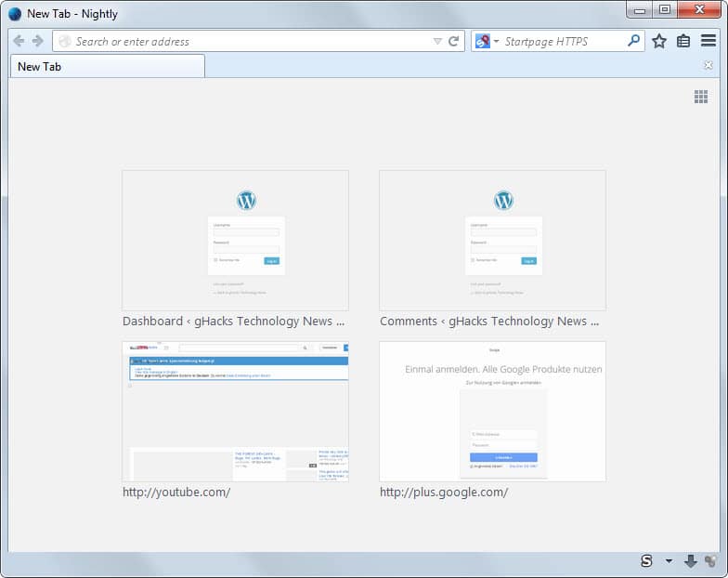
Task: Click the Nightly globe icon in title bar
Action: point(15,14)
